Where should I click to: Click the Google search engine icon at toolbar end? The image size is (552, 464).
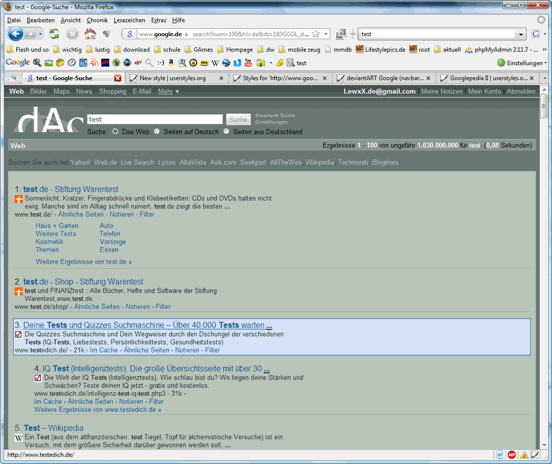point(536,34)
